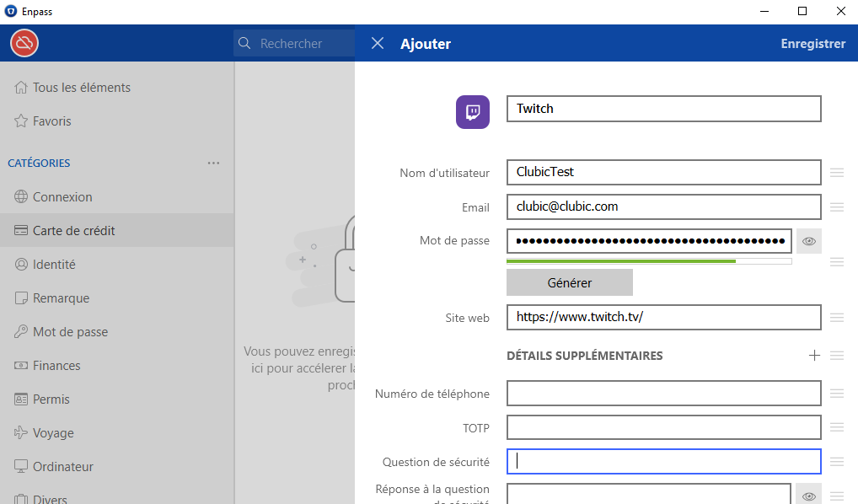Image resolution: width=858 pixels, height=504 pixels.
Task: Click the Numéro de téléphone input
Action: click(x=664, y=393)
